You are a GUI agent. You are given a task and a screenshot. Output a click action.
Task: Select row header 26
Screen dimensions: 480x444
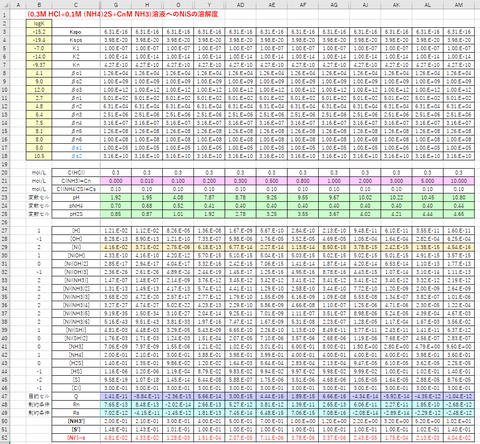pyautogui.click(x=5, y=222)
